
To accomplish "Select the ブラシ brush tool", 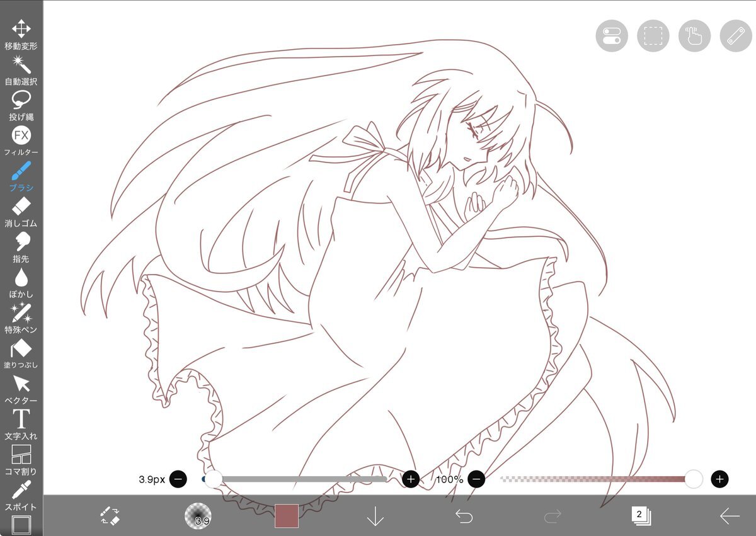I will point(21,176).
